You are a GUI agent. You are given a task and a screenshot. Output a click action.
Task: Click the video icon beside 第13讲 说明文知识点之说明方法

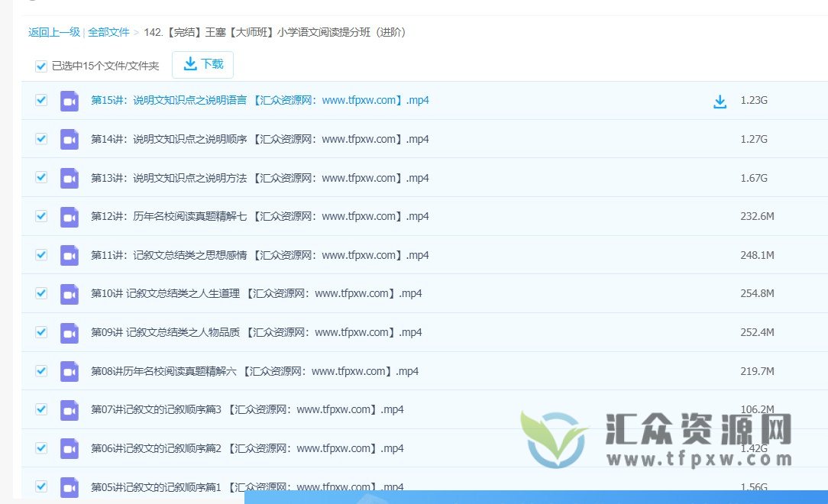point(69,177)
